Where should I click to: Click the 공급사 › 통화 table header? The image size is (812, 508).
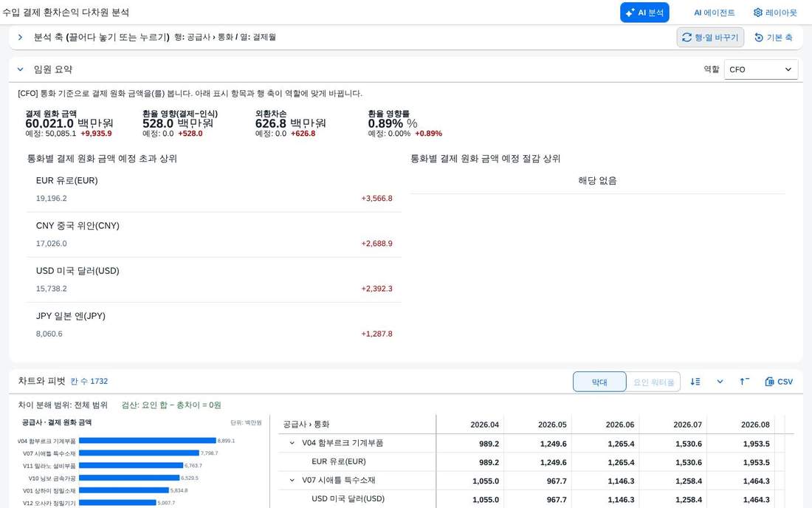point(306,425)
